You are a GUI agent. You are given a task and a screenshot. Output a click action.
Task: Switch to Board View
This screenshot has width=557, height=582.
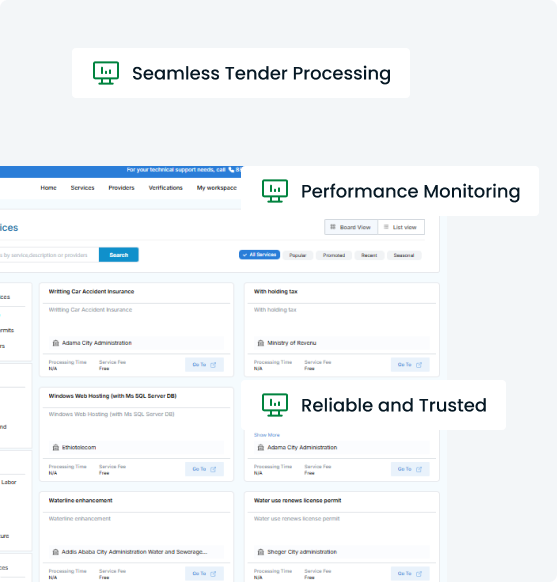point(351,227)
